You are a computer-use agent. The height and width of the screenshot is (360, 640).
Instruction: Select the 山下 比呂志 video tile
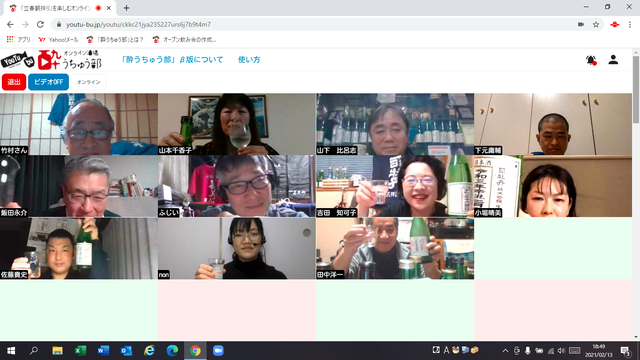[395, 124]
